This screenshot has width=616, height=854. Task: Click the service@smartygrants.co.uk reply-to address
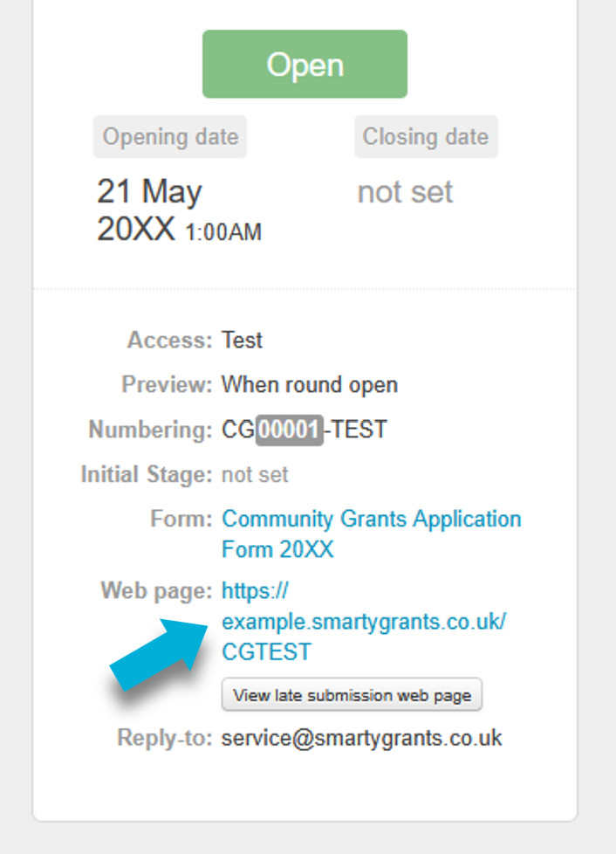361,738
